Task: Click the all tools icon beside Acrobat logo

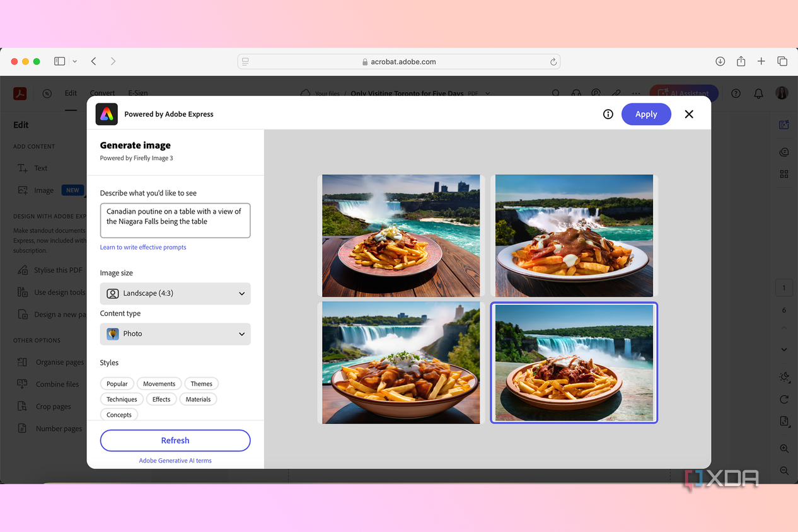Action: tap(47, 93)
